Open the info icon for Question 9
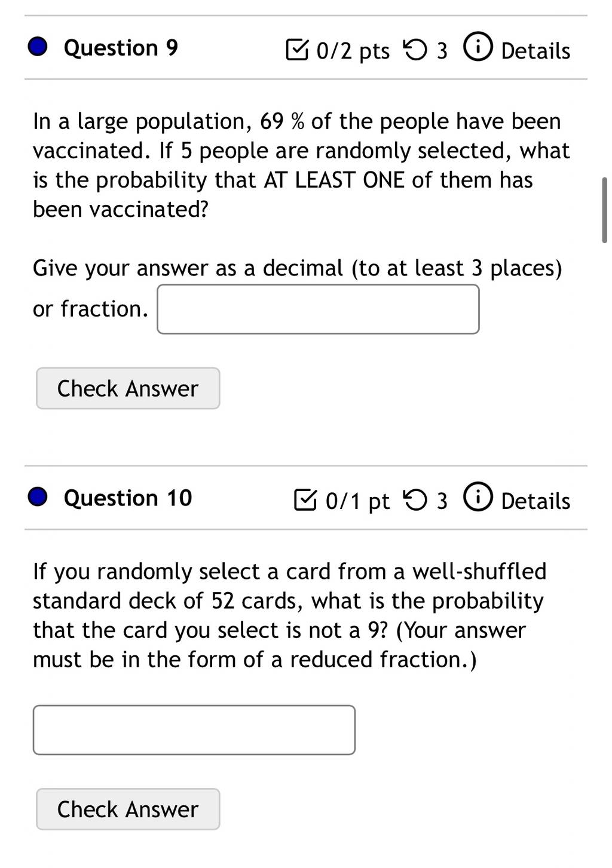The height and width of the screenshot is (868, 612). point(478,47)
